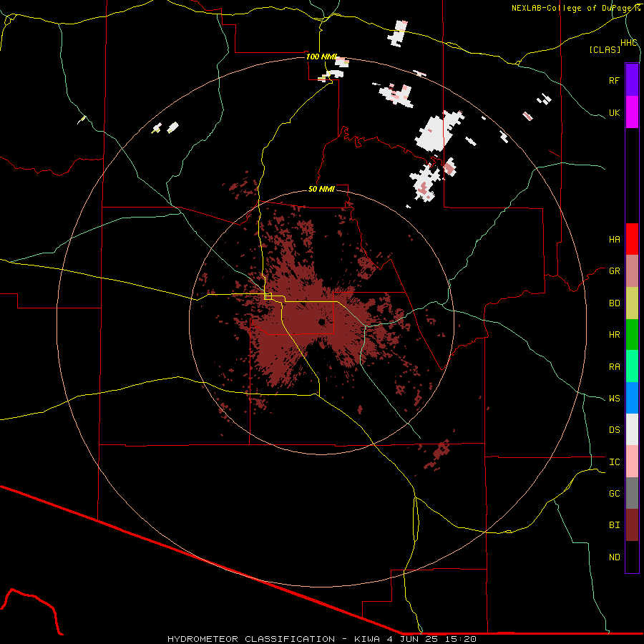Click the 'IC' legend label

(x=614, y=462)
